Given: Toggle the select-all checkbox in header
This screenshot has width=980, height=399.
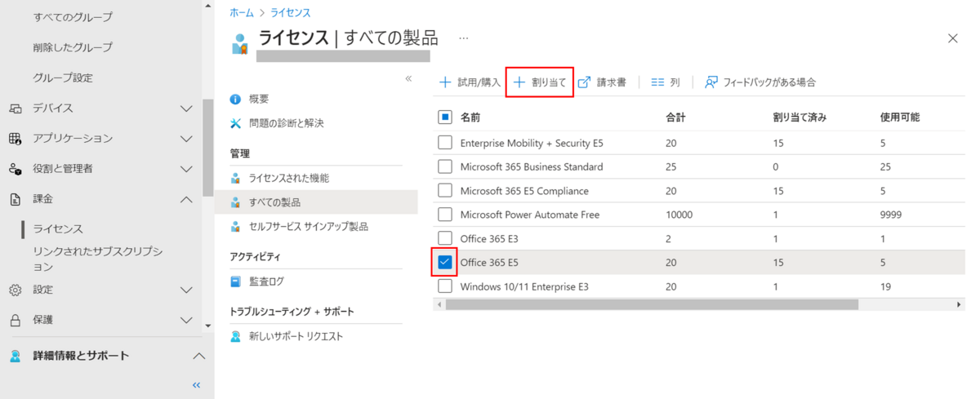Looking at the screenshot, I should (445, 117).
